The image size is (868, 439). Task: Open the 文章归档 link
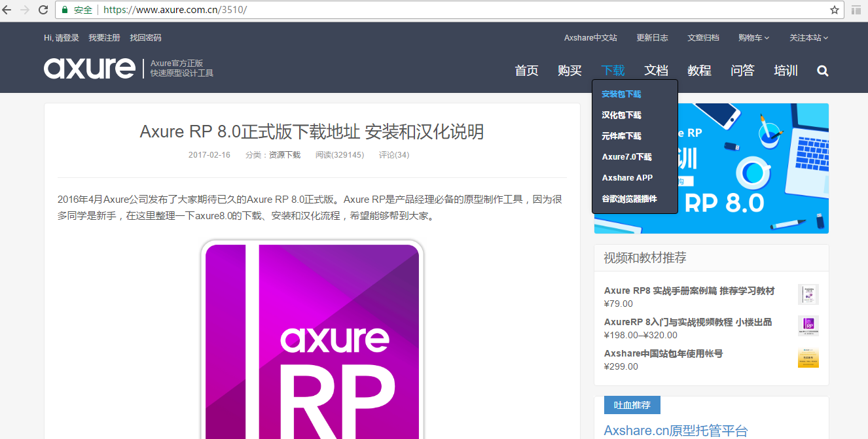(703, 38)
